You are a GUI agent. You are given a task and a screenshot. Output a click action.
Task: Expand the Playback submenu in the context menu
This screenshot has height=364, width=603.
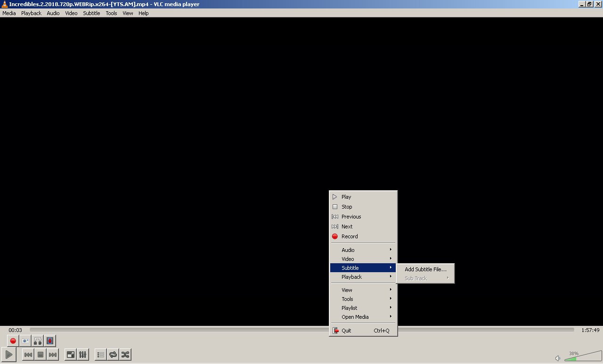pyautogui.click(x=363, y=277)
